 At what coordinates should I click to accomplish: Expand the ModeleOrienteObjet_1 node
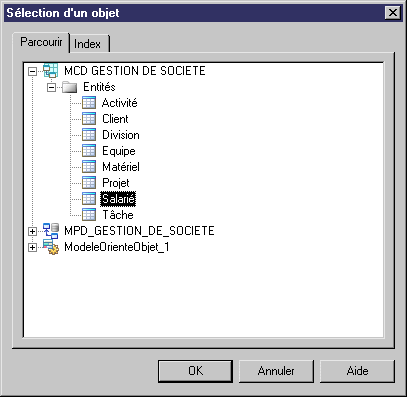[32, 247]
